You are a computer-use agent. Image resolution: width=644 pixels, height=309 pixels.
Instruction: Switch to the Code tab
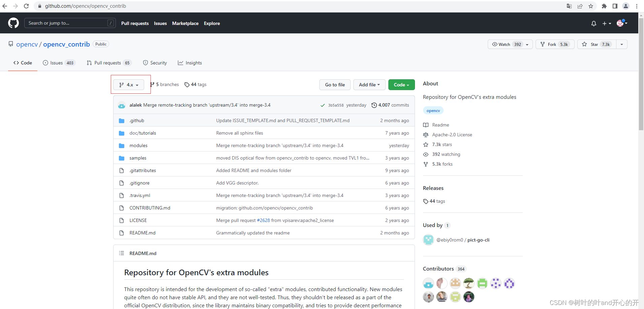coord(23,63)
